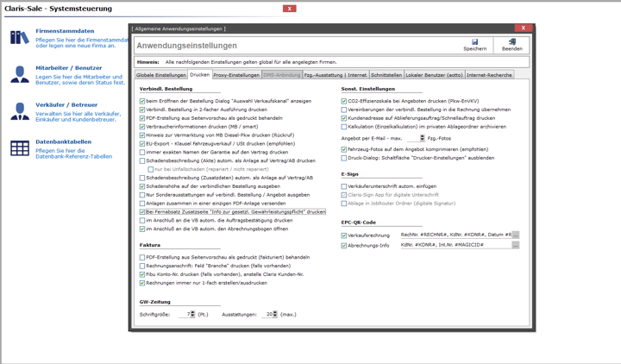The image size is (621, 364).
Task: Switch to Globale Einstellungen tab
Action: 160,75
